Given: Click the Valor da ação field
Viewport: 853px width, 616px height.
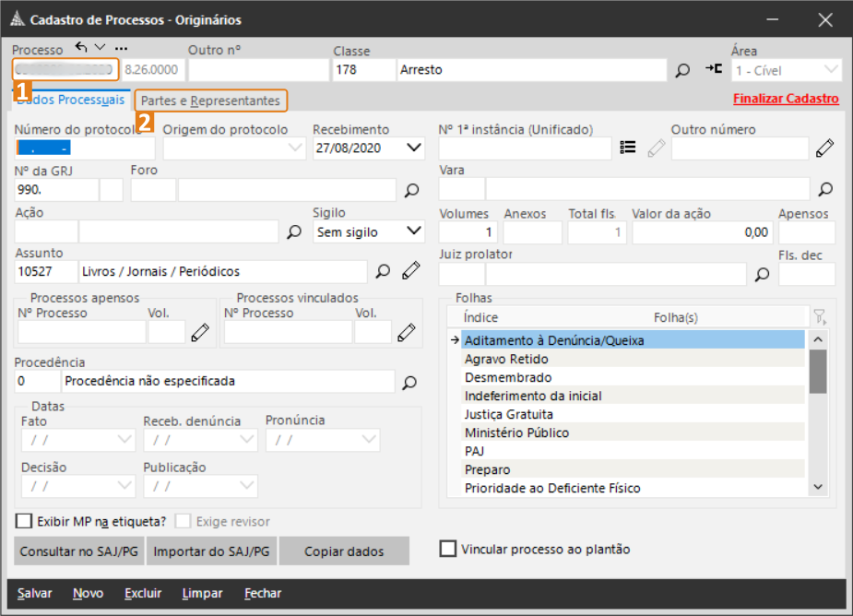Looking at the screenshot, I should tap(701, 232).
